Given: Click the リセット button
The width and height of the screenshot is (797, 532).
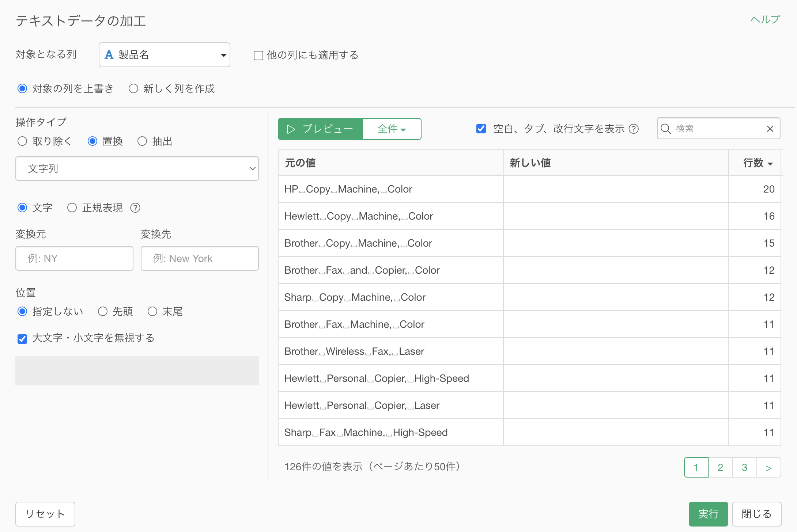Looking at the screenshot, I should [x=45, y=514].
